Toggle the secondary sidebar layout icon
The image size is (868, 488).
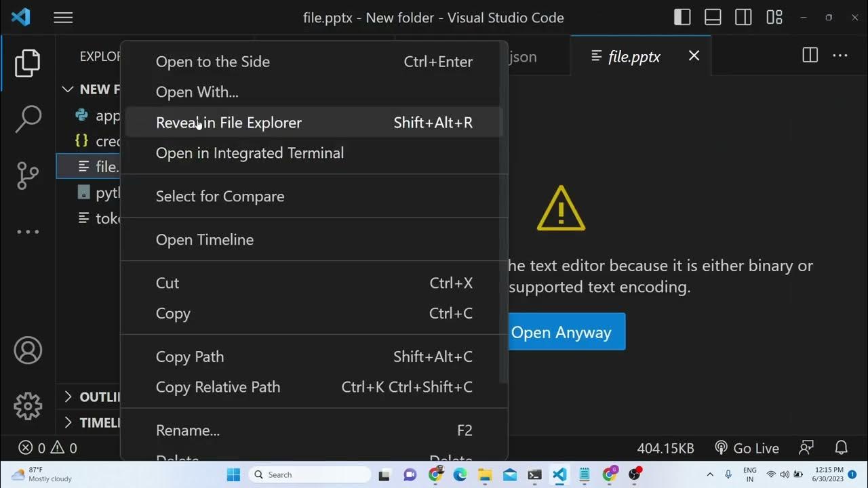743,18
